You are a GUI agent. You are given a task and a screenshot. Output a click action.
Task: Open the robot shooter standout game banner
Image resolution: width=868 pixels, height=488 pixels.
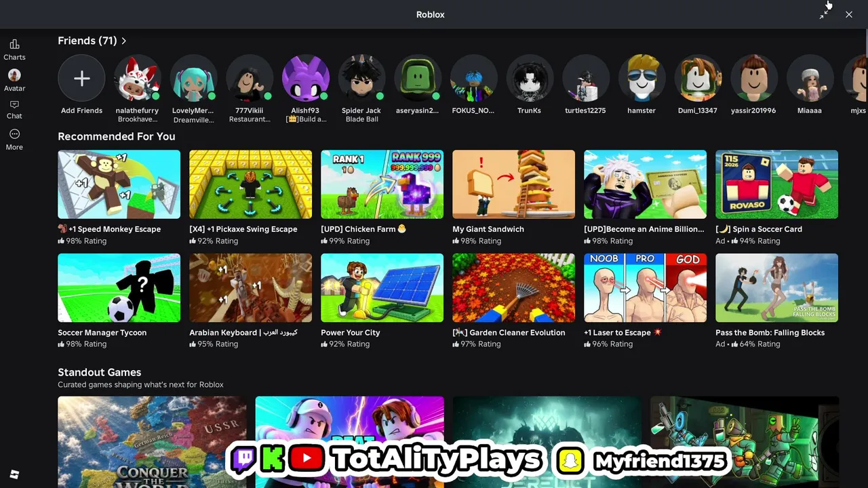point(745,442)
